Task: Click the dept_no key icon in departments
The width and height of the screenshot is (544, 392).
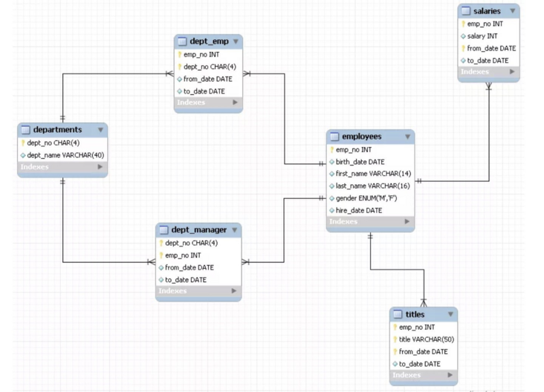Action: click(x=23, y=143)
